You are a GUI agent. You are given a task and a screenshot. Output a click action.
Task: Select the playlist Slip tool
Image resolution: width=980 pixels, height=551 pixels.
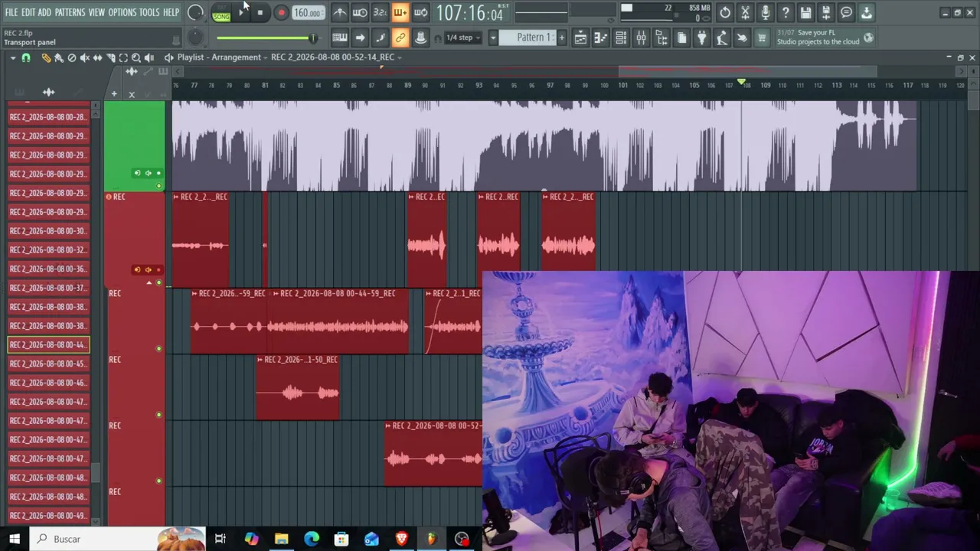[x=97, y=57]
